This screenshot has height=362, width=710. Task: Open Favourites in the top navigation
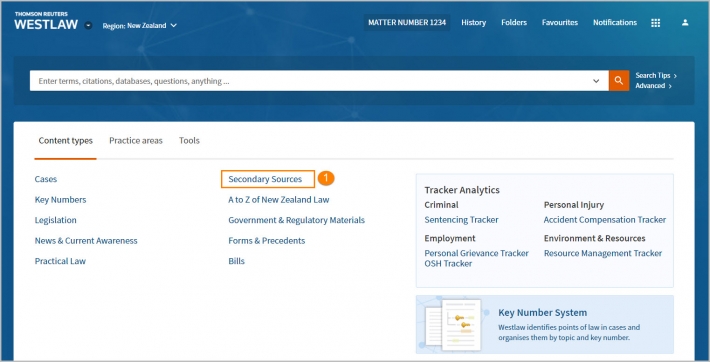tap(560, 22)
